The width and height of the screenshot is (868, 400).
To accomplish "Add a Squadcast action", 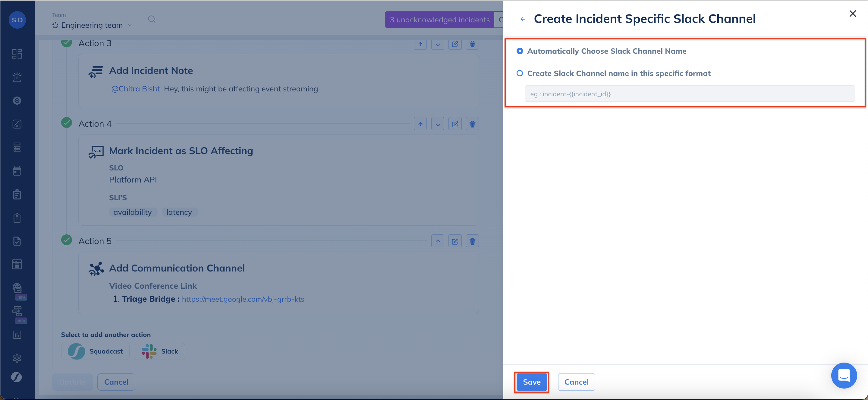I will click(x=95, y=351).
